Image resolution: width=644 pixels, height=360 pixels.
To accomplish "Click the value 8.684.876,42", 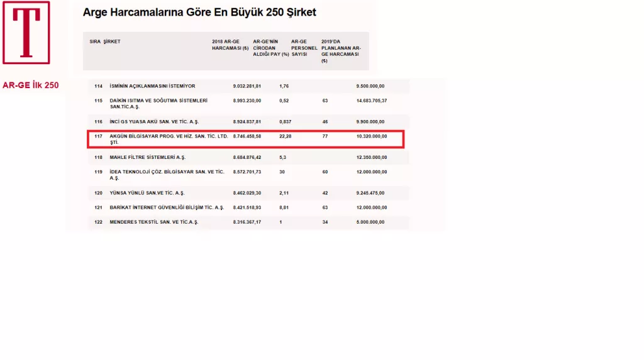I will tap(247, 157).
